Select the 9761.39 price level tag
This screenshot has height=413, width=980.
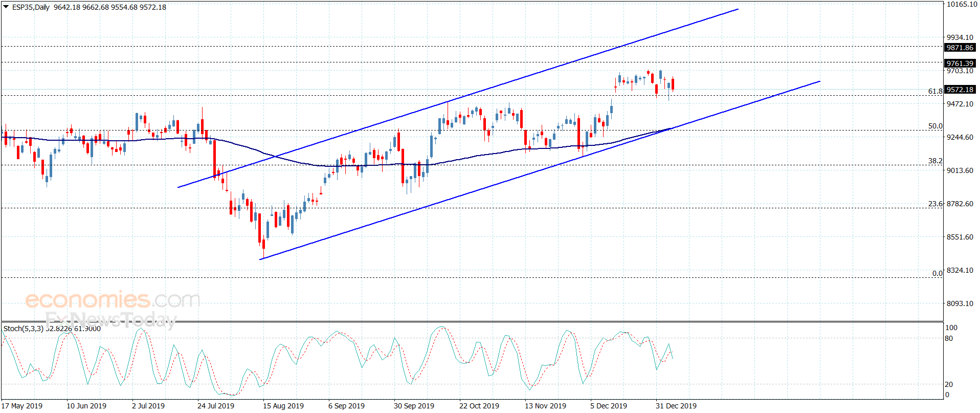point(960,63)
